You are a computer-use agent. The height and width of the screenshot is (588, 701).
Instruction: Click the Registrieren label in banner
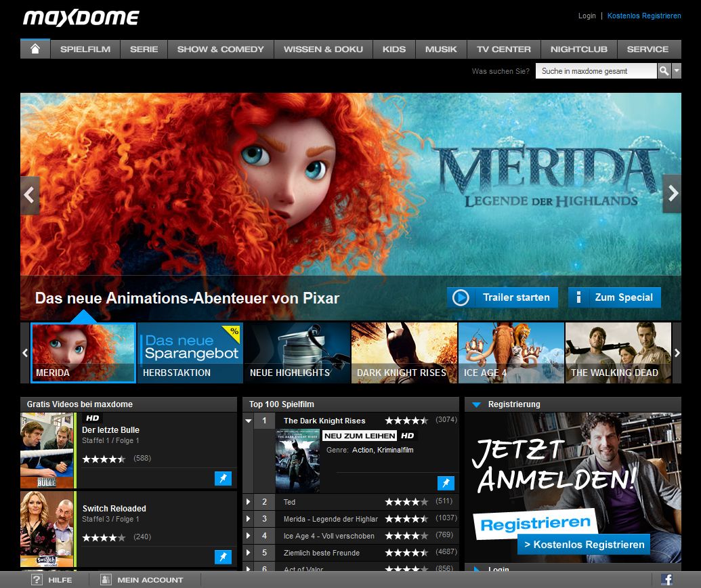[535, 524]
